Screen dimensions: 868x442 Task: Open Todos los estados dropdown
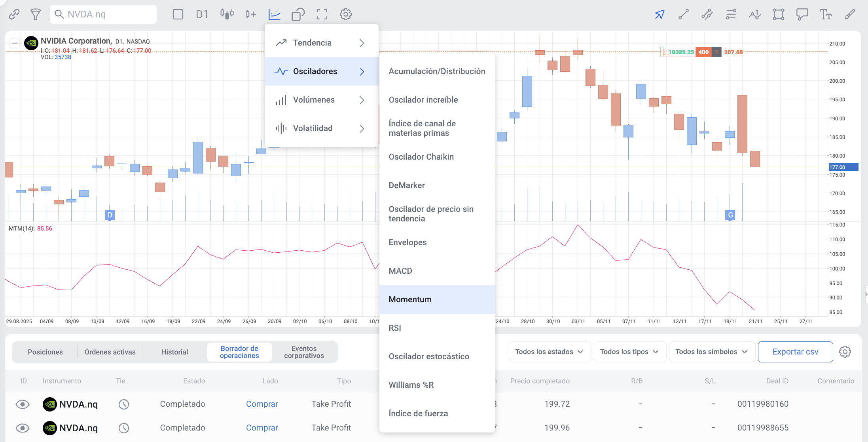click(x=549, y=352)
